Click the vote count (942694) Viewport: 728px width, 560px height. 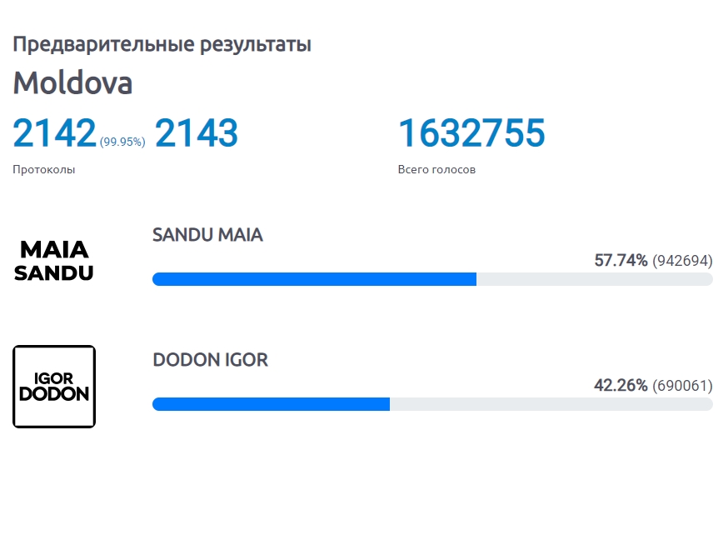pos(682,261)
